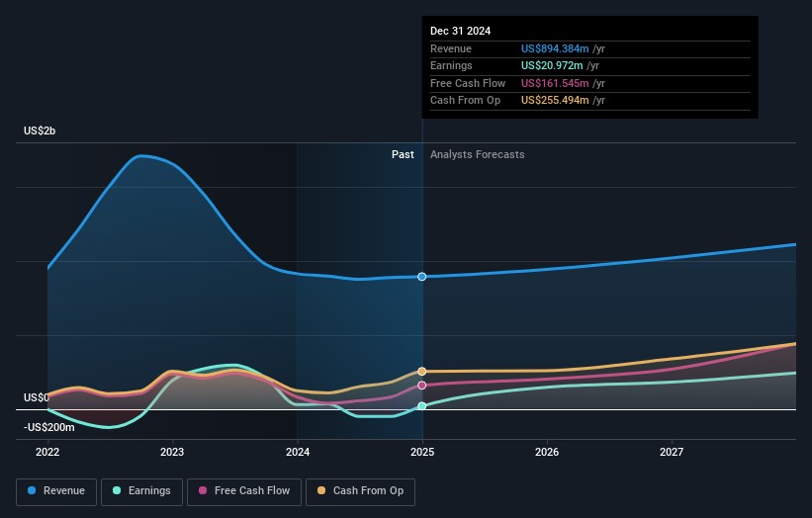The image size is (812, 518).
Task: Select the 2025 x-axis label
Action: pos(422,453)
